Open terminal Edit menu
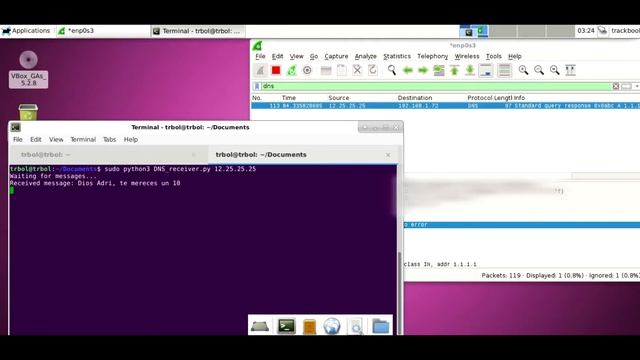The height and width of the screenshot is (360, 640). (x=36, y=140)
